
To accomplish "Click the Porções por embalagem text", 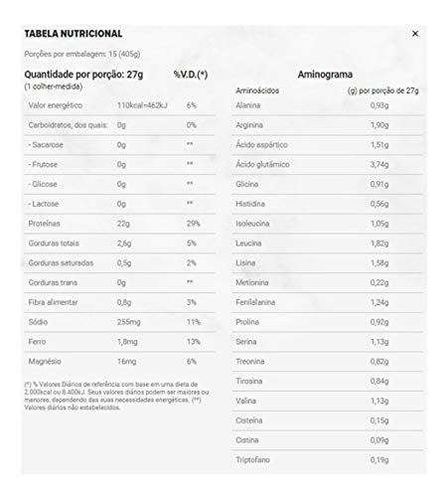I will pos(82,54).
